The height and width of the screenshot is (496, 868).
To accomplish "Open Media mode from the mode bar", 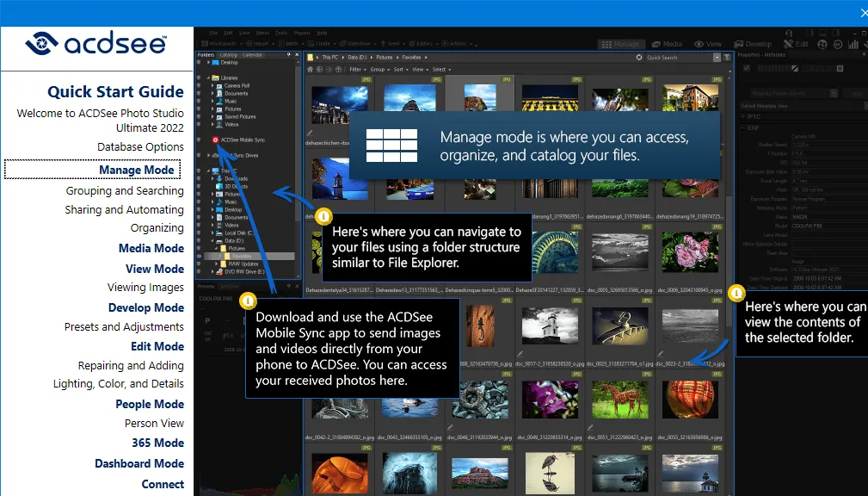I will pyautogui.click(x=667, y=44).
